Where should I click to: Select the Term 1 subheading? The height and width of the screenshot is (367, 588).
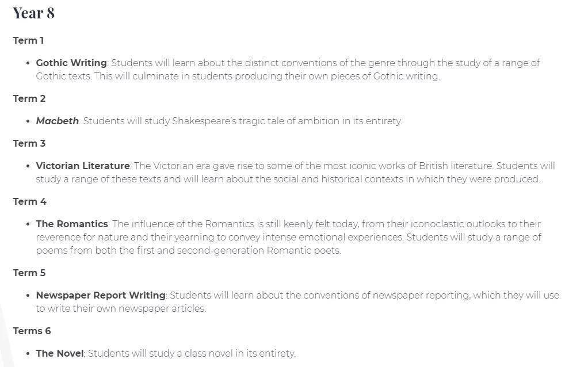[28, 40]
